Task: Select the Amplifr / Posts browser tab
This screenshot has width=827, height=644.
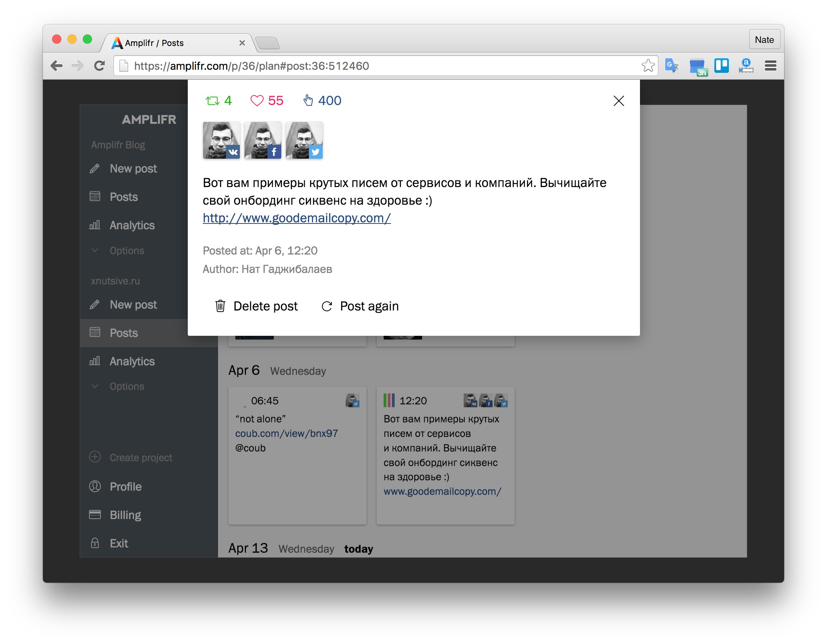Action: (x=178, y=43)
